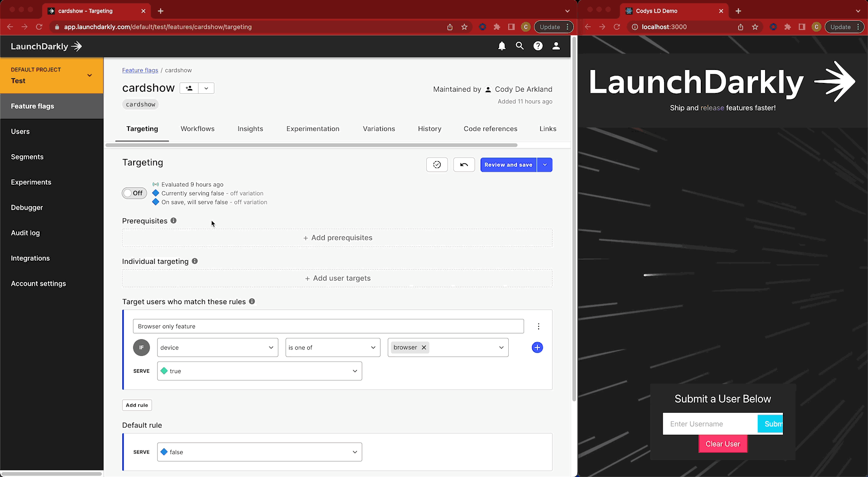
Task: Click Prerequisites info icon
Action: tap(174, 221)
